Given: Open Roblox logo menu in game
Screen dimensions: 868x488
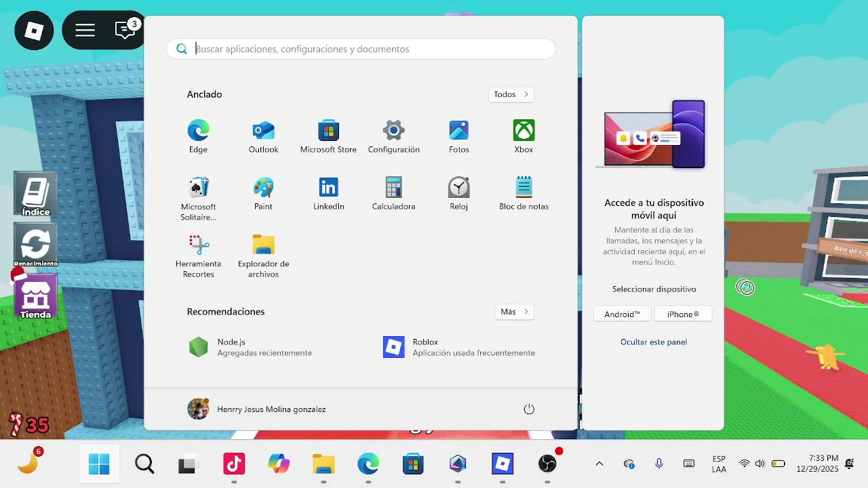Looking at the screenshot, I should (x=34, y=30).
